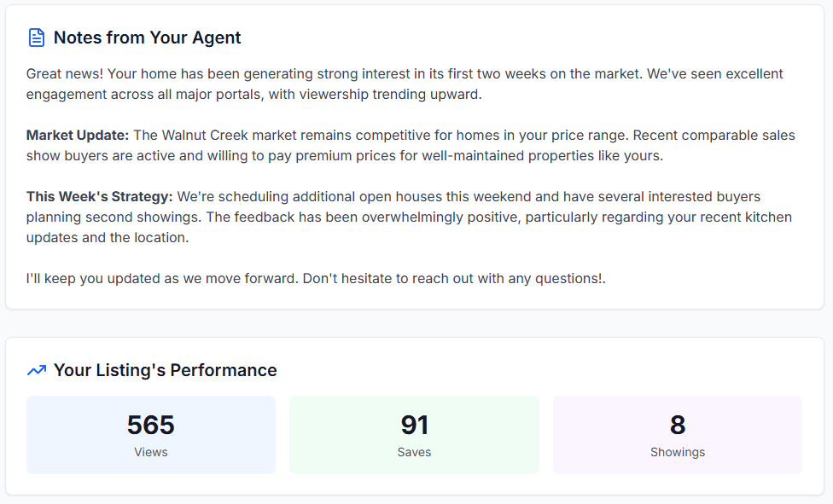Open the 91 Saves stat card

(415, 435)
